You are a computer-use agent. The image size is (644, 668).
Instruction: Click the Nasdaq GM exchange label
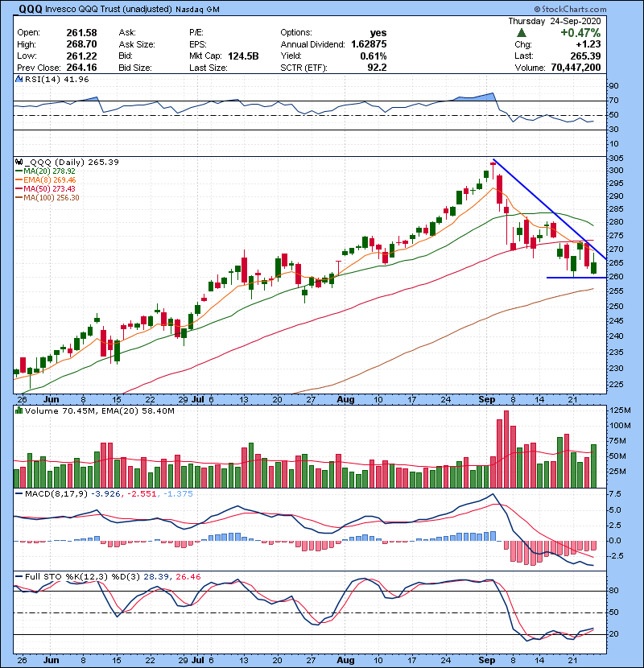[197, 10]
